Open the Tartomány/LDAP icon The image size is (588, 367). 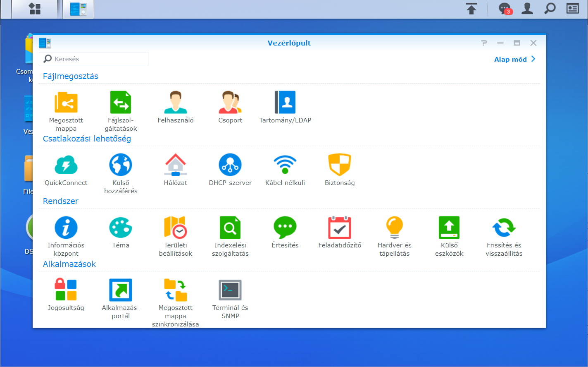click(285, 103)
